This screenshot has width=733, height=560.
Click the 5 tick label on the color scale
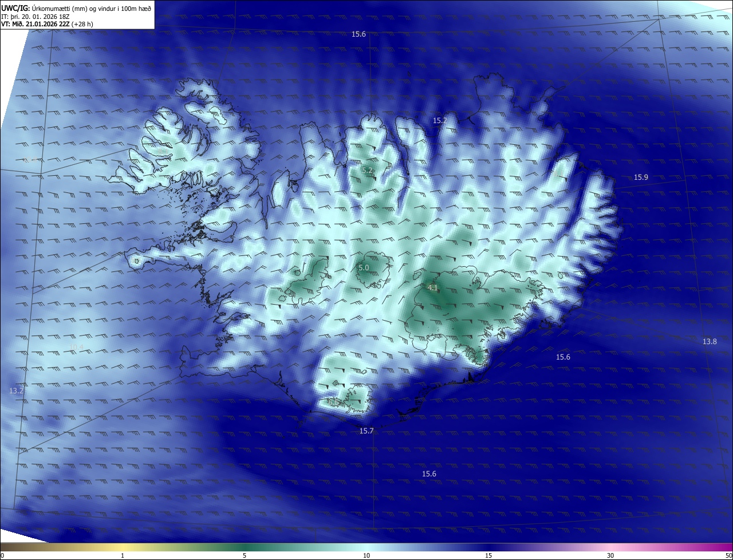click(x=245, y=555)
